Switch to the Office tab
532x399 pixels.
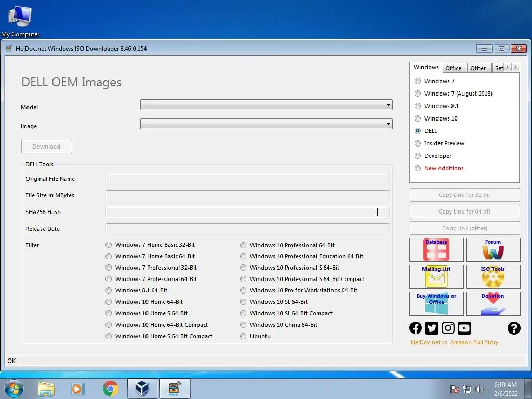(453, 68)
